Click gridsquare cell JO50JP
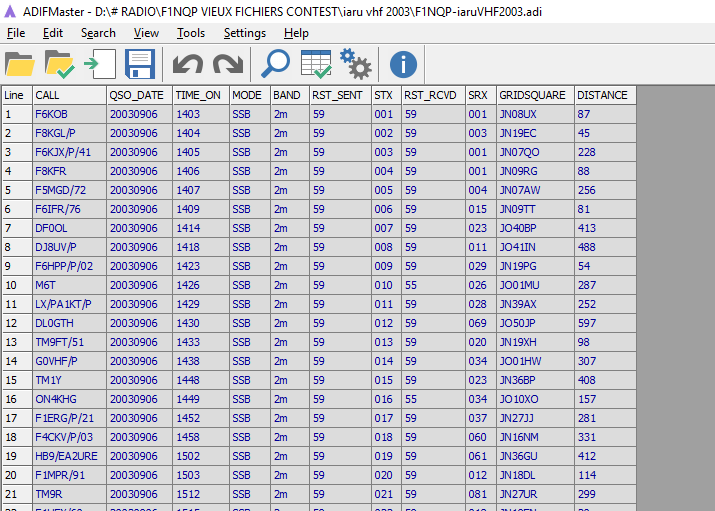Image resolution: width=715 pixels, height=511 pixels. tap(535, 323)
